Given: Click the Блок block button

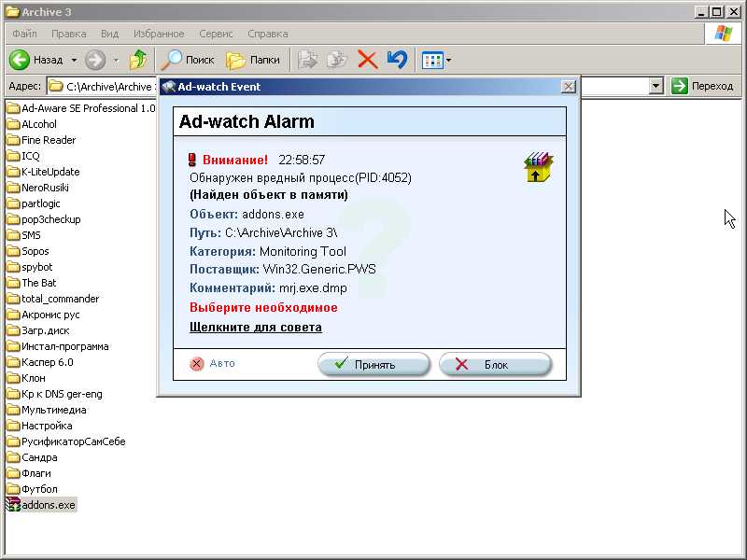Looking at the screenshot, I should point(496,365).
